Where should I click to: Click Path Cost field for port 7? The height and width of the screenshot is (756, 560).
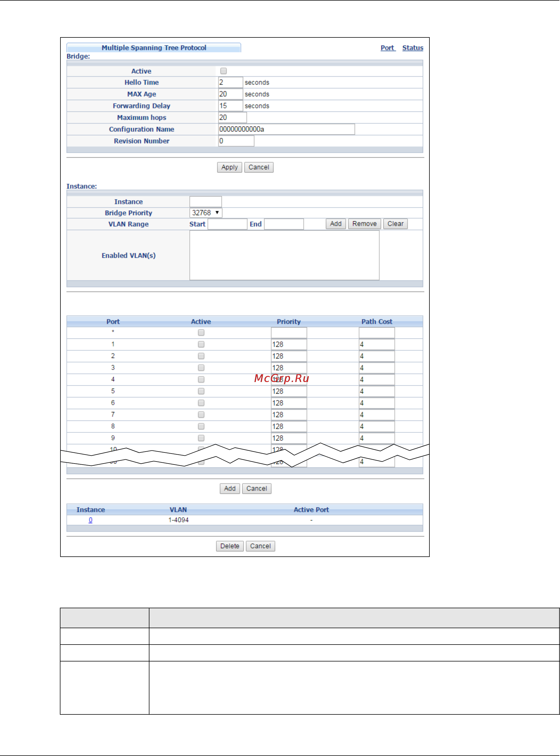[x=376, y=415]
